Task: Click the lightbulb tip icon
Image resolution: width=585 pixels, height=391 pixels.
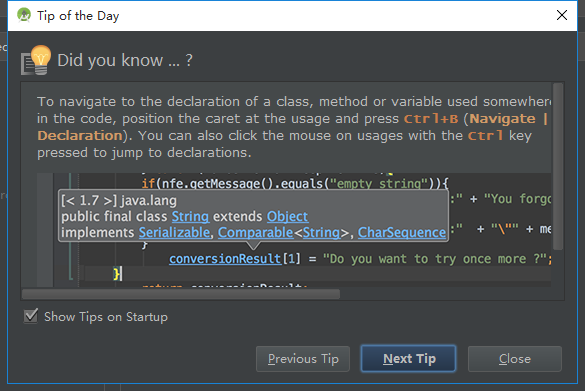Action: point(36,60)
